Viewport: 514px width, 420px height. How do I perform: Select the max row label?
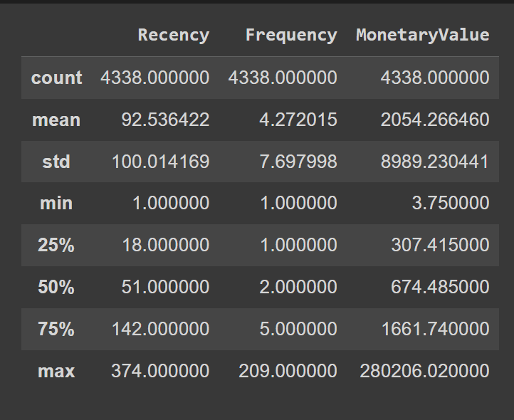[56, 371]
